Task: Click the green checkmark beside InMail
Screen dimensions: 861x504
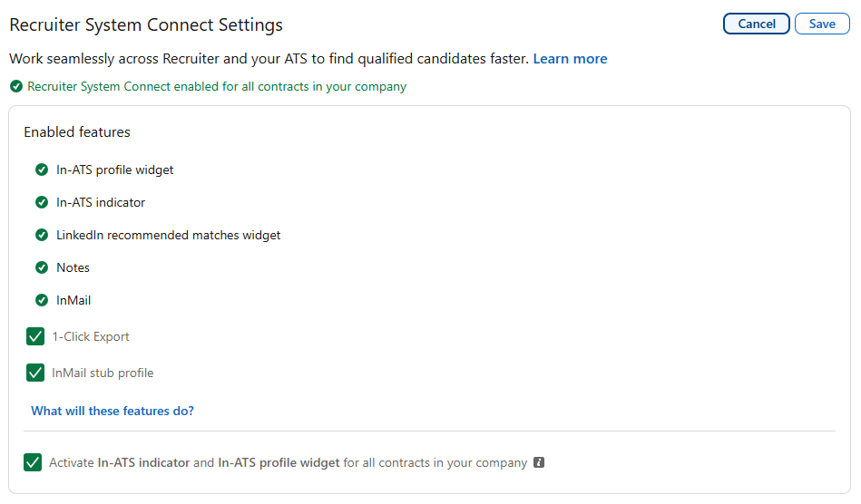Action: [x=42, y=301]
